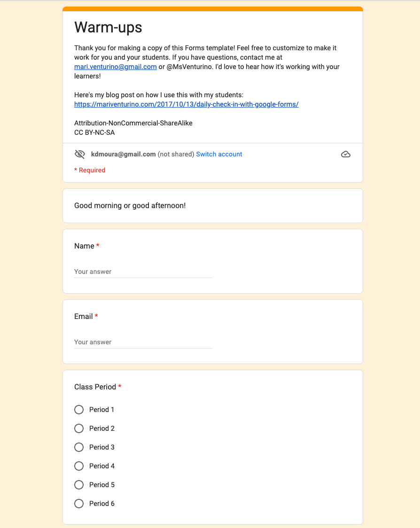The image size is (420, 528).
Task: Click the Warm-ups form title
Action: 108,27
